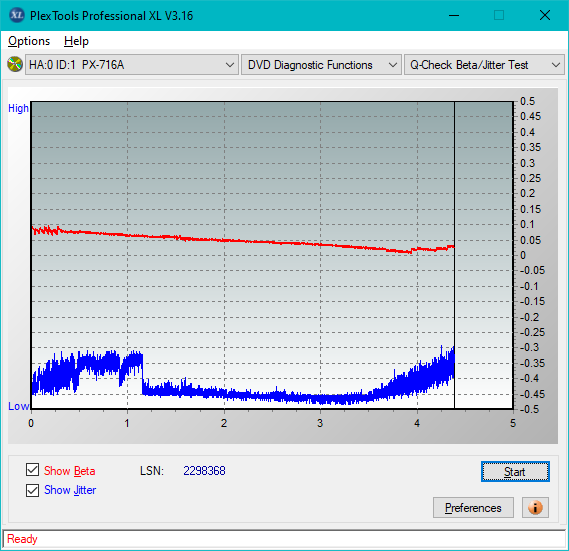Click the PlexTools XL logo in the title bar
This screenshot has width=569, height=551.
(x=16, y=15)
